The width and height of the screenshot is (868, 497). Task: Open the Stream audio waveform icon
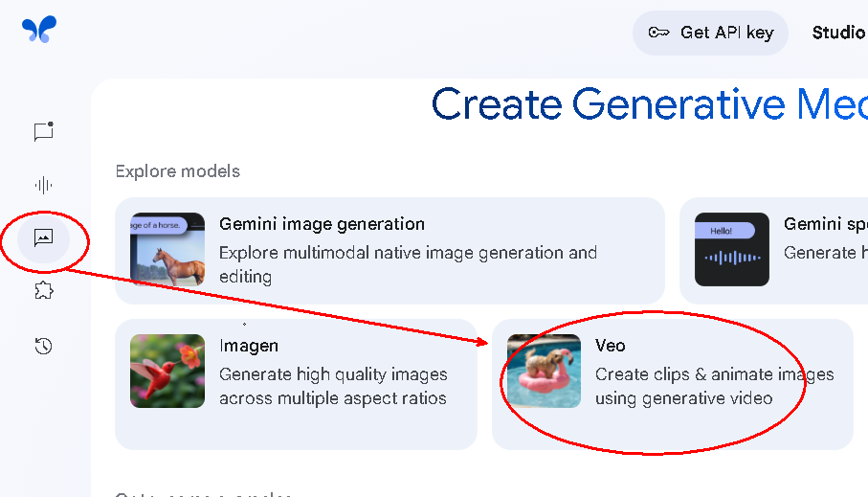pyautogui.click(x=43, y=185)
